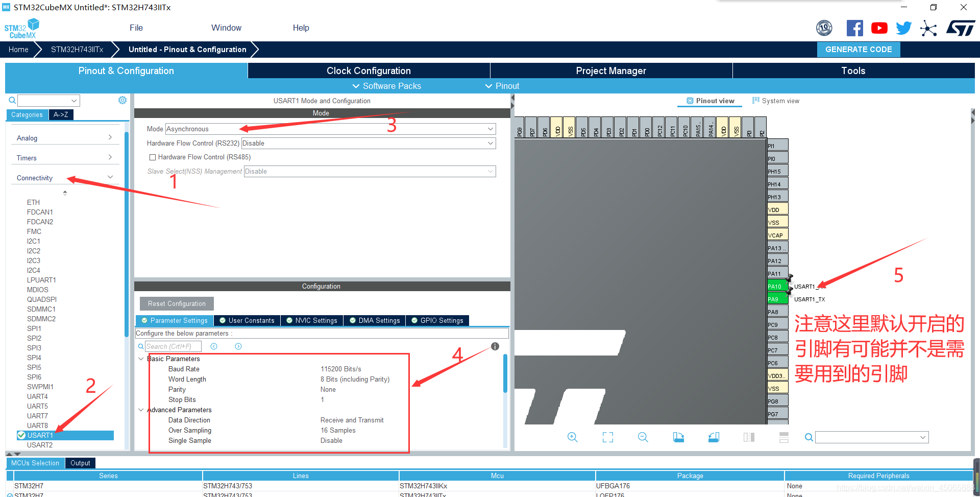Open Hardware Flow Control (RS232) dropdown
Viewport: 980px width, 497px height.
(x=368, y=144)
